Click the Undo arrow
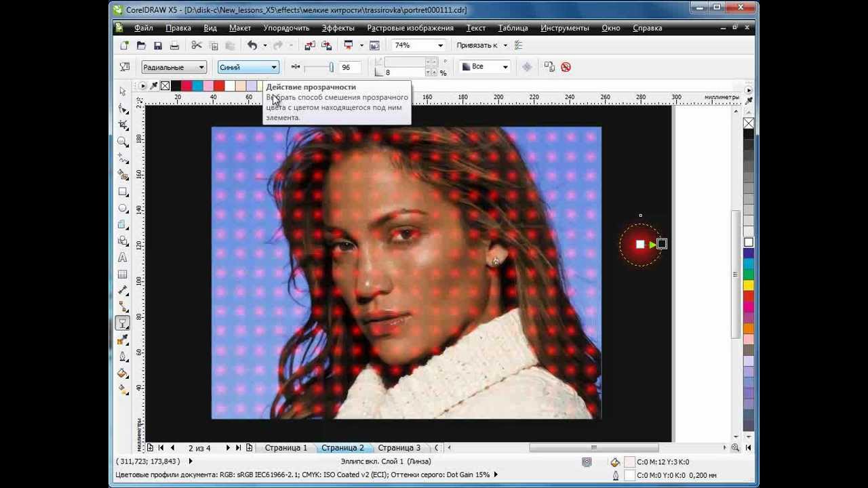The width and height of the screenshot is (868, 488). click(x=252, y=45)
